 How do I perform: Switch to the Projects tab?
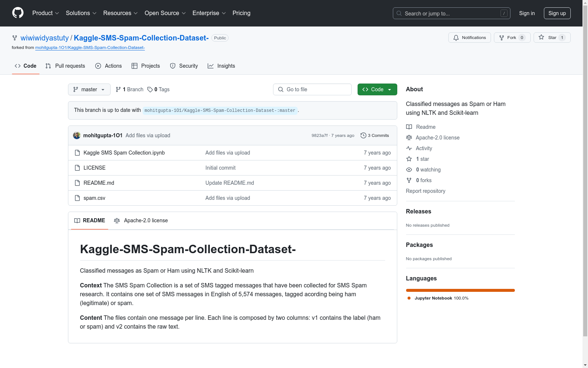pos(146,66)
